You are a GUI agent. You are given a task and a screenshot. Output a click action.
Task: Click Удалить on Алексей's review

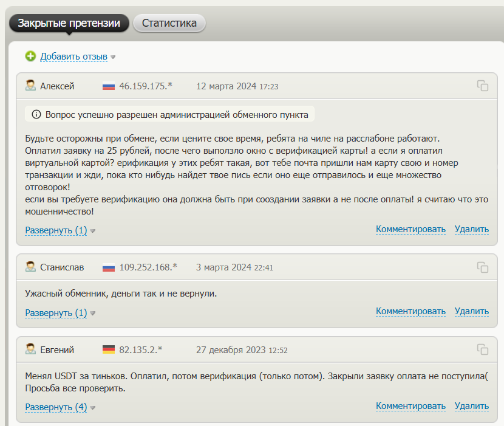pyautogui.click(x=472, y=229)
